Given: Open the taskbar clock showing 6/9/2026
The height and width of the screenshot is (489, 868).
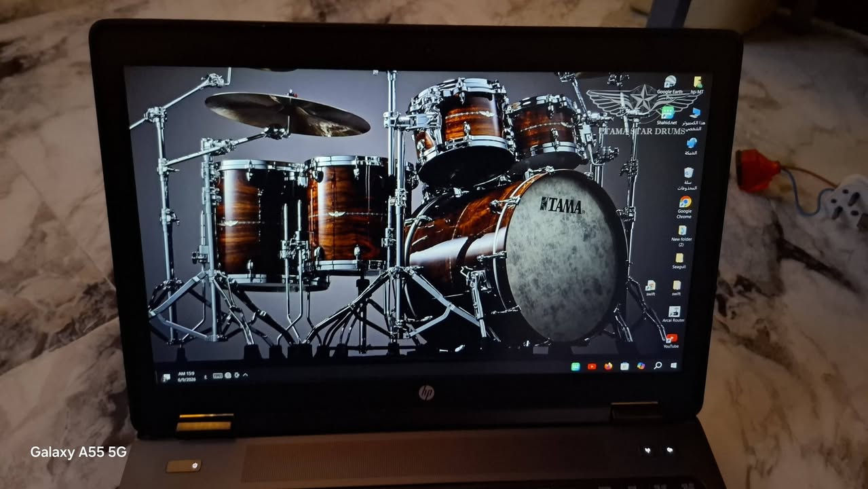Looking at the screenshot, I should point(187,375).
